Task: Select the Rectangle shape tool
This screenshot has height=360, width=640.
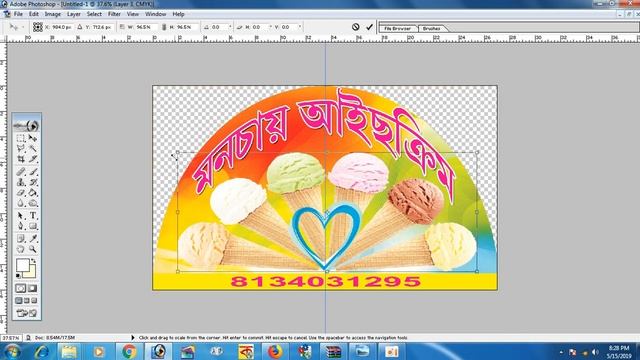Action: [x=33, y=226]
